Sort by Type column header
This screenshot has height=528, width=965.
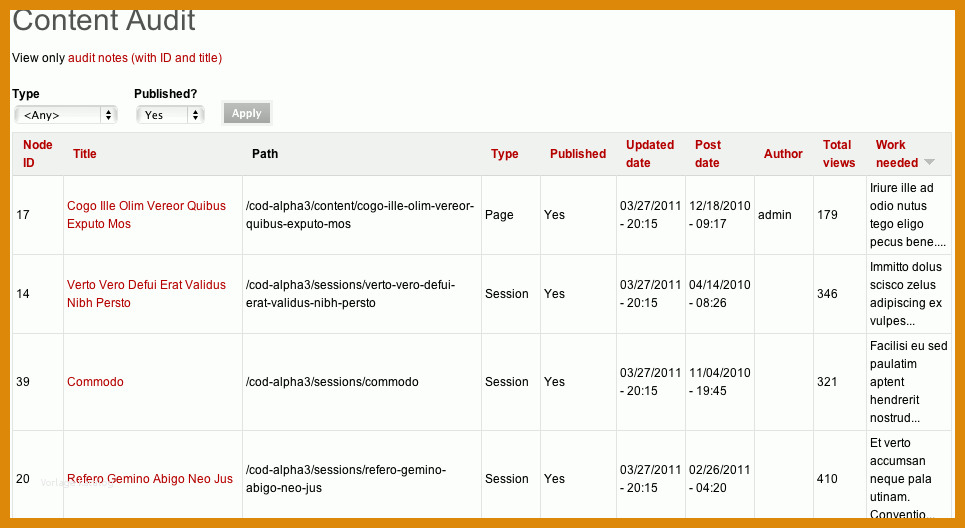[505, 154]
